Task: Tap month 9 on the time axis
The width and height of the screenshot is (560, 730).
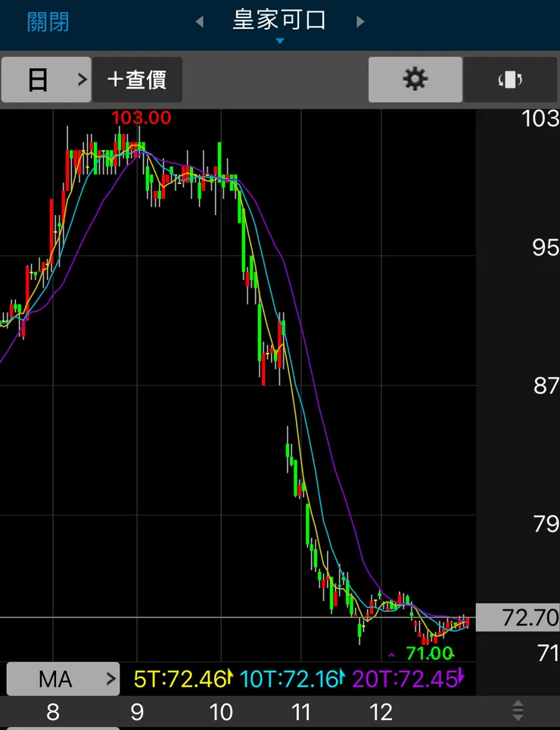Action: point(137,713)
